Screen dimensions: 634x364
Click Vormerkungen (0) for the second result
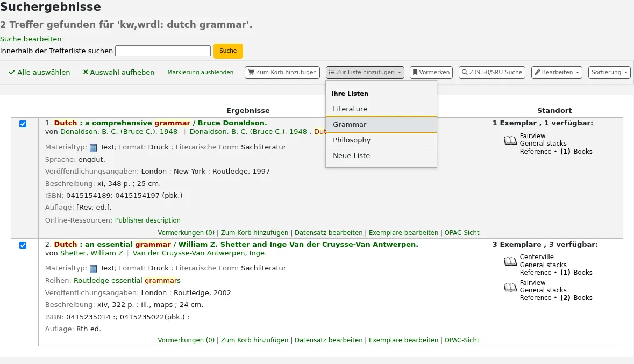coord(186,340)
